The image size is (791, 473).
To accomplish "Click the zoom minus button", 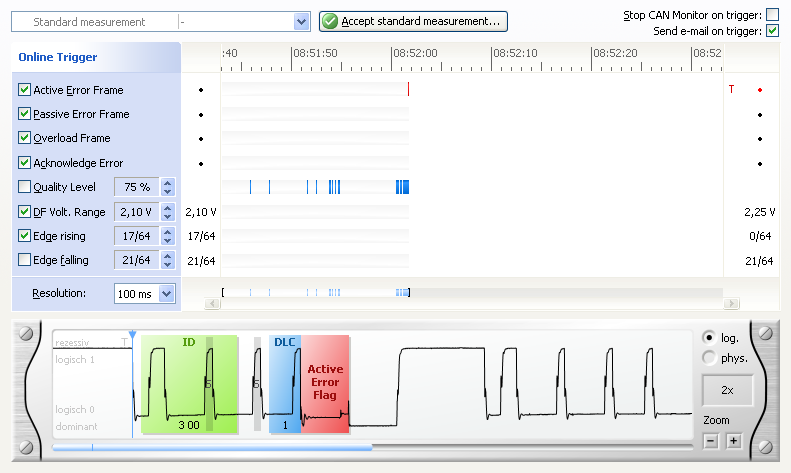I will coord(712,440).
